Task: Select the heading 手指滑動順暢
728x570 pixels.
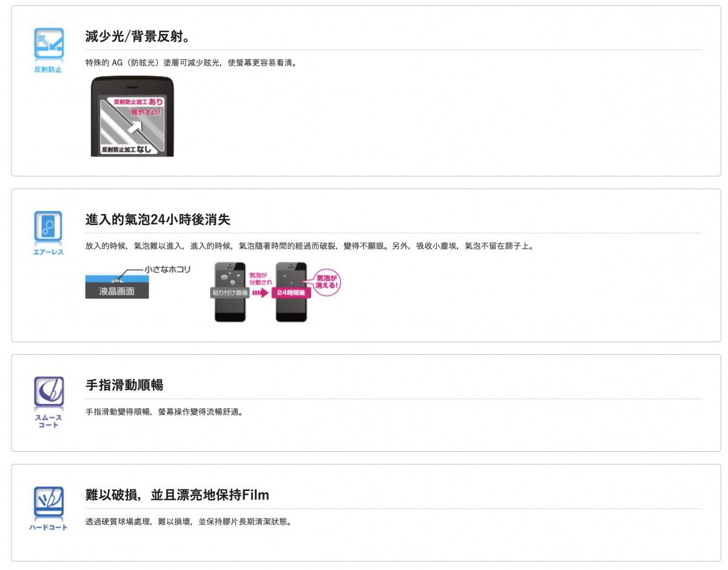Action: click(124, 385)
